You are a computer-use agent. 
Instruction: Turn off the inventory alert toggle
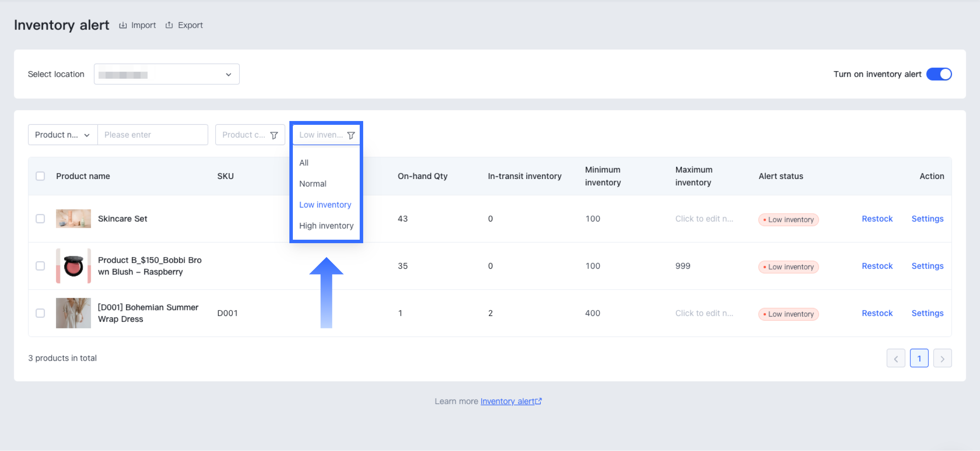click(939, 74)
